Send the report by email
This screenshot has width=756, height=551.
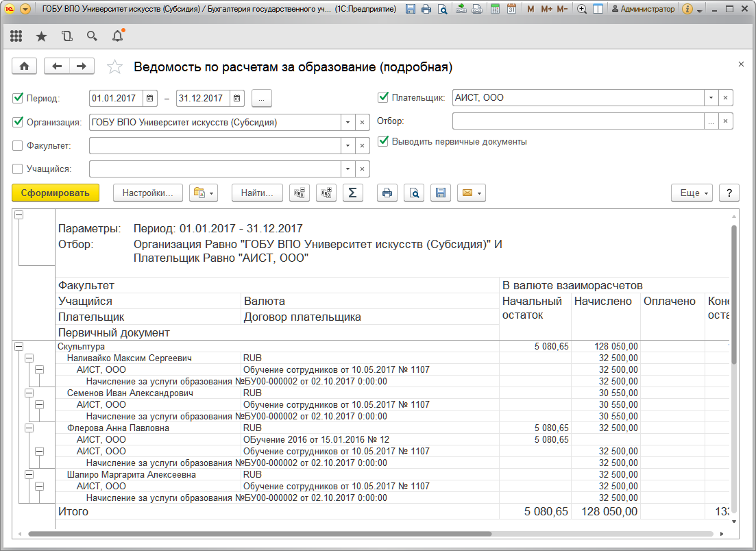[471, 193]
